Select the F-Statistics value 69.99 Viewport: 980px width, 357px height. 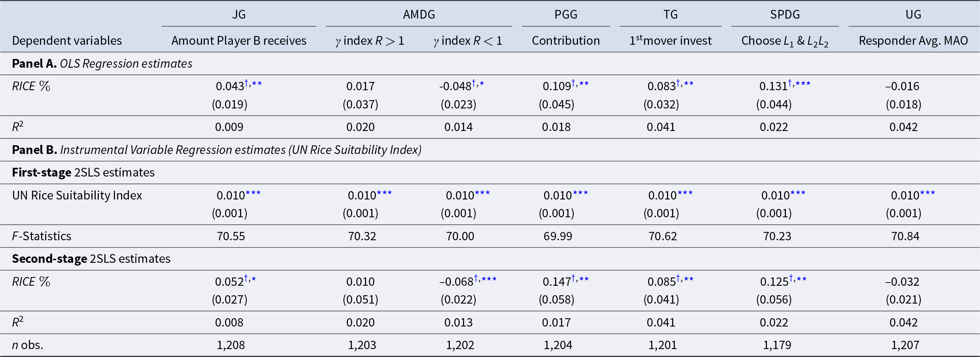point(558,236)
